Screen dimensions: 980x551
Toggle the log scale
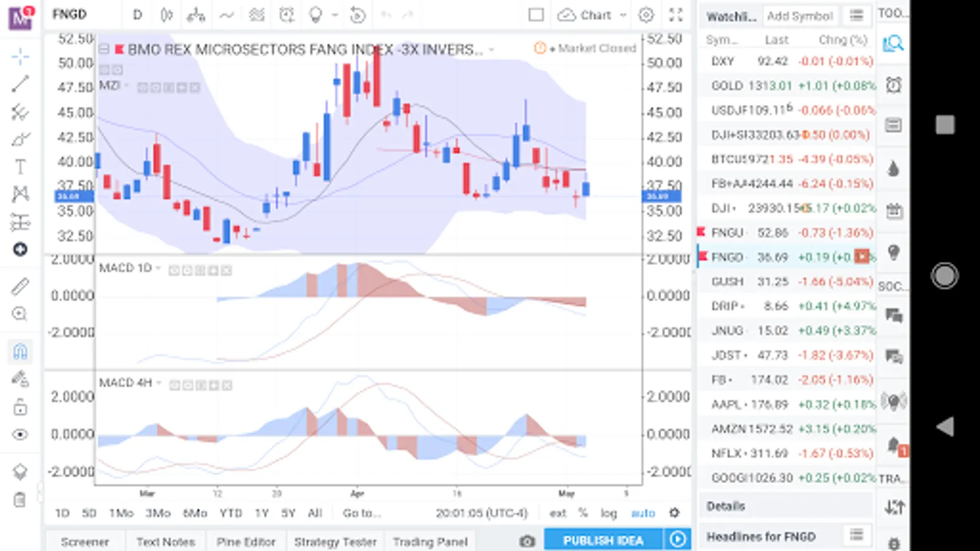608,513
